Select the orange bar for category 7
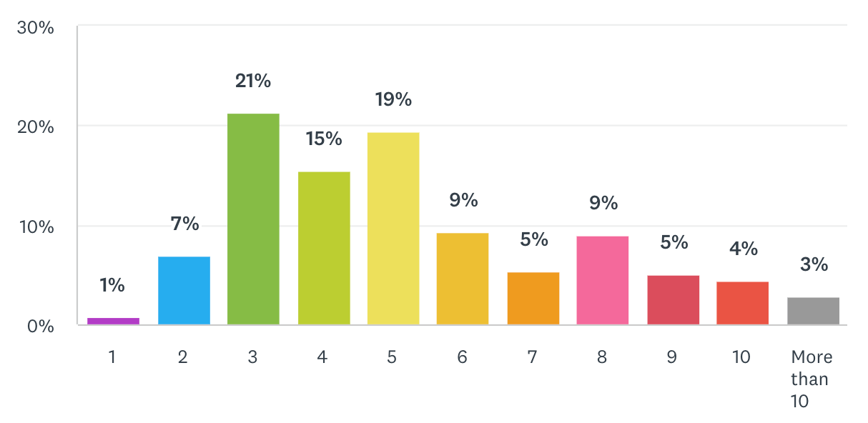This screenshot has height=423, width=868. coord(533,299)
